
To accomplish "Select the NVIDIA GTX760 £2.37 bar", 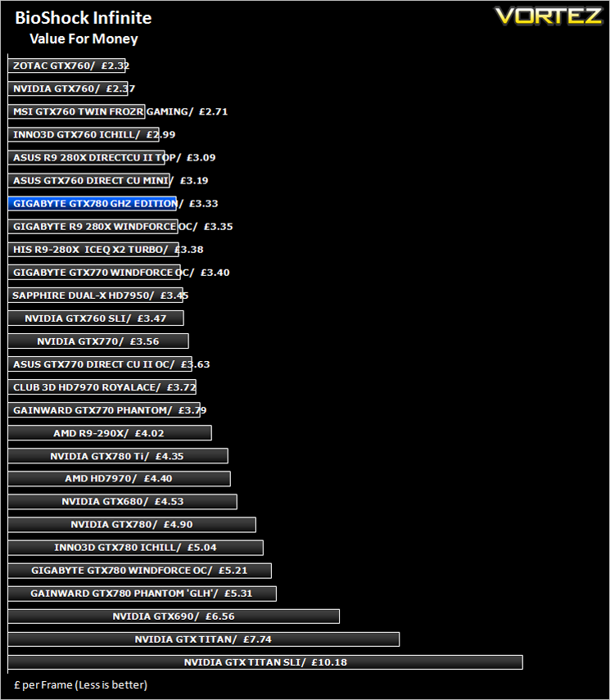I will 68,88.
